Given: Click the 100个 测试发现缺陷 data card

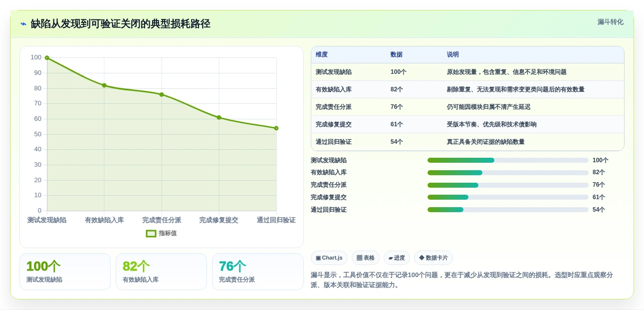Looking at the screenshot, I should pos(65,272).
